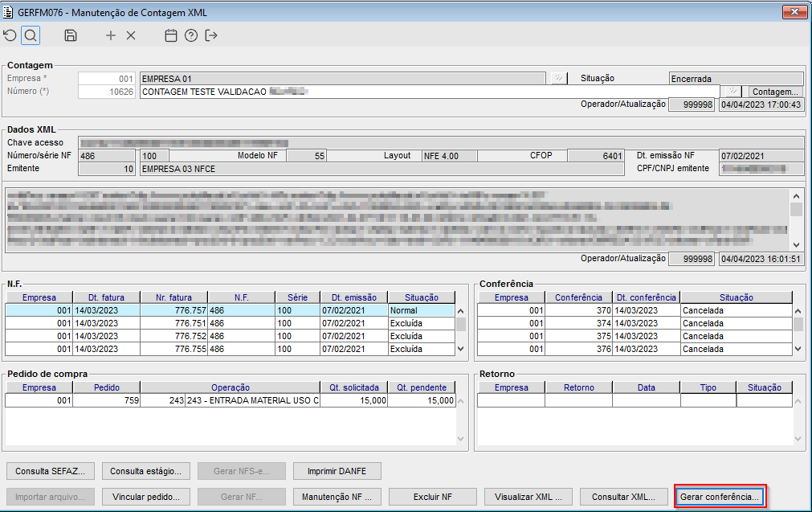Click Conferência column header in Conferência grid
812x512 pixels.
pyautogui.click(x=578, y=297)
